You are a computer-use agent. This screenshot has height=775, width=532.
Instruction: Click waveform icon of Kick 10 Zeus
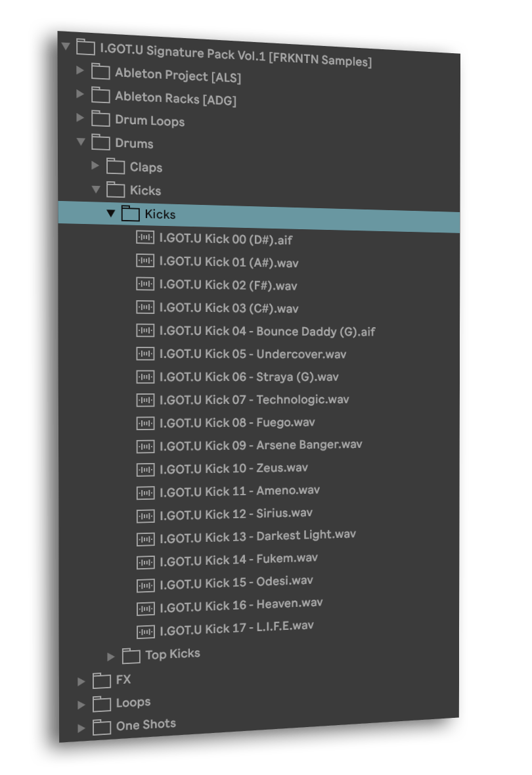pyautogui.click(x=145, y=470)
